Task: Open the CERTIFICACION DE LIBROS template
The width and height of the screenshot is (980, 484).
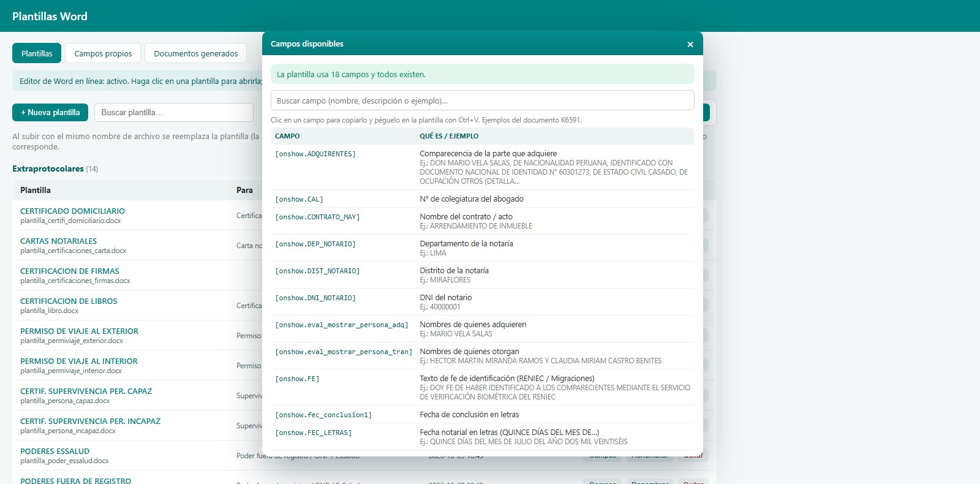Action: coord(69,301)
